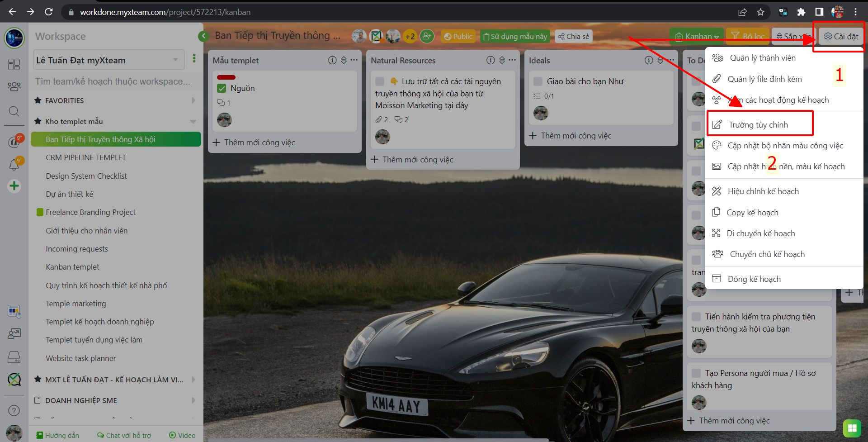Click the Chia sẻ share button
This screenshot has width=868, height=442.
click(573, 36)
